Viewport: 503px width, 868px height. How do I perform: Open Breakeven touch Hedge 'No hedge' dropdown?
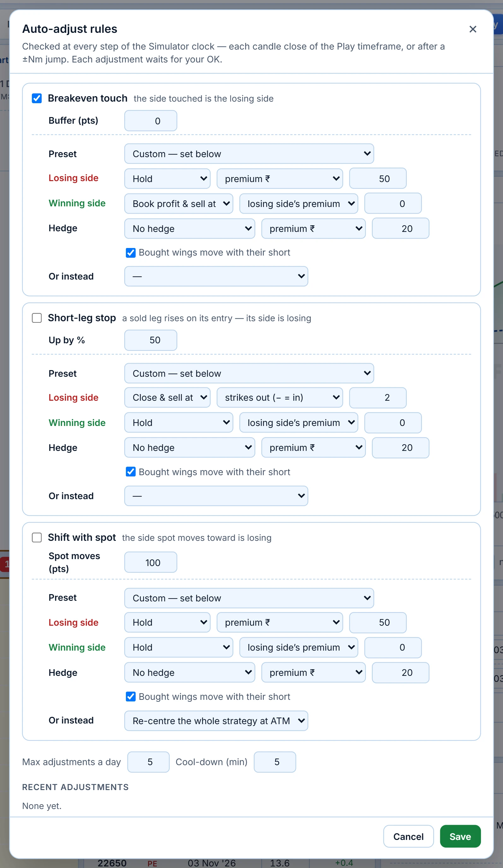click(x=189, y=229)
